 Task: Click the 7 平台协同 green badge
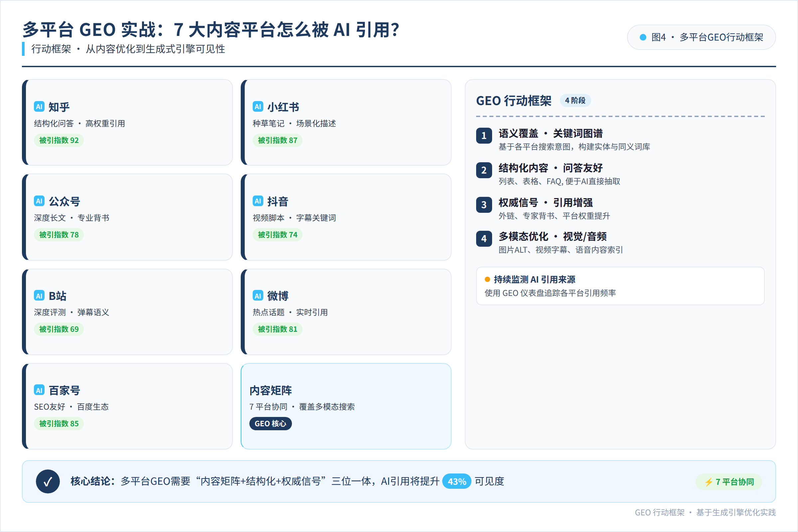[x=729, y=482]
